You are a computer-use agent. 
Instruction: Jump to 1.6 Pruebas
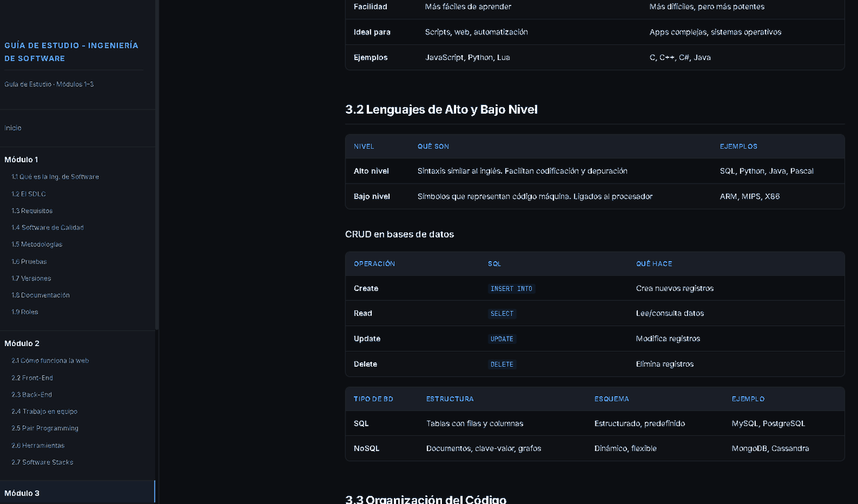[x=29, y=262]
